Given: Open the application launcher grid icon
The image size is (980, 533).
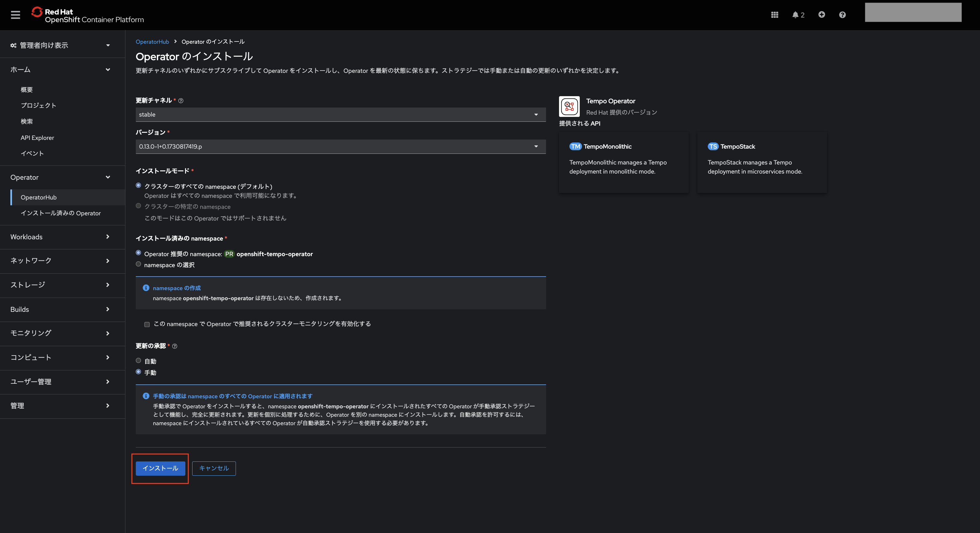Looking at the screenshot, I should point(775,15).
